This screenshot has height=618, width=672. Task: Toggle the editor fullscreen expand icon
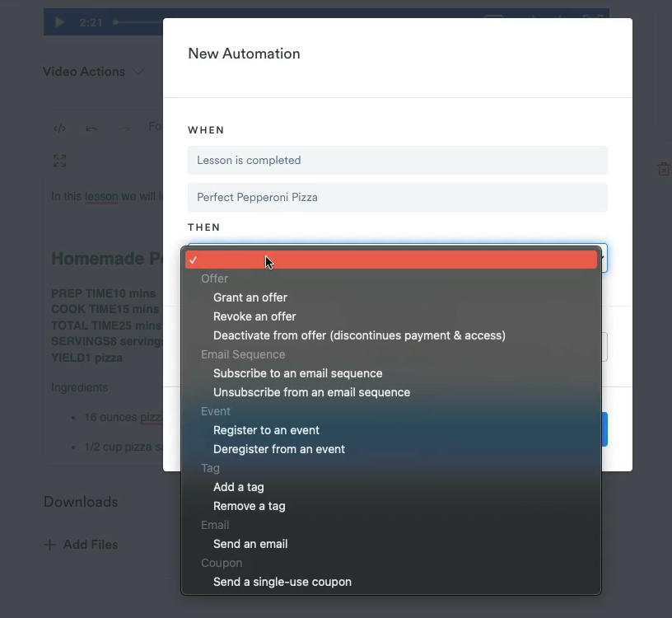click(59, 161)
